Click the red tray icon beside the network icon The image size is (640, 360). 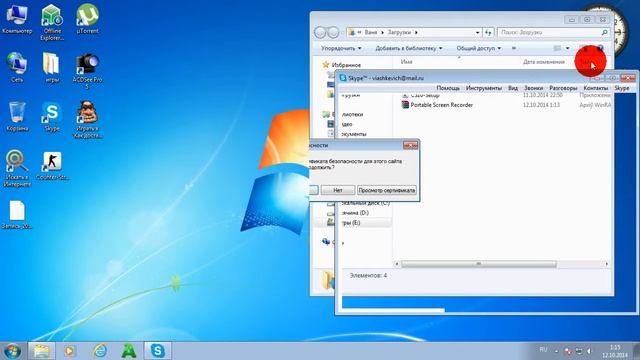[568, 351]
